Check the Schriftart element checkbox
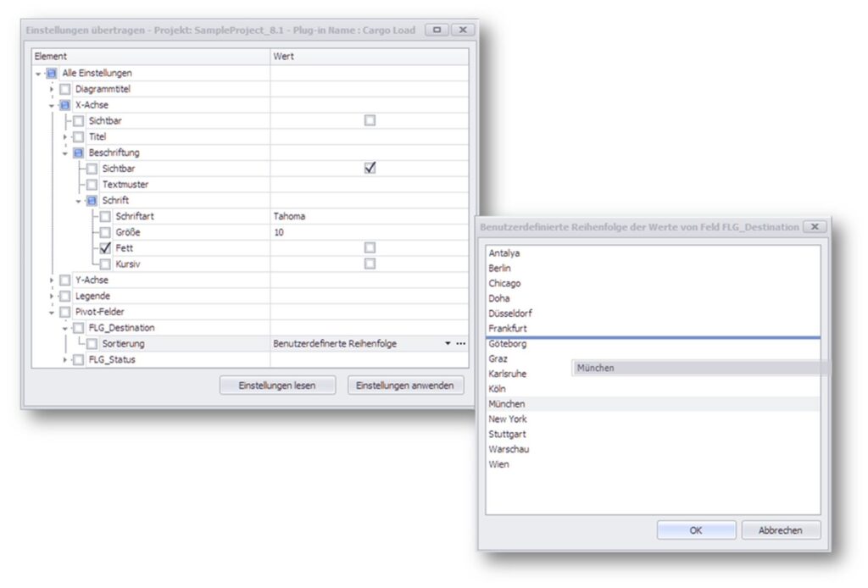The image size is (868, 588). click(105, 216)
